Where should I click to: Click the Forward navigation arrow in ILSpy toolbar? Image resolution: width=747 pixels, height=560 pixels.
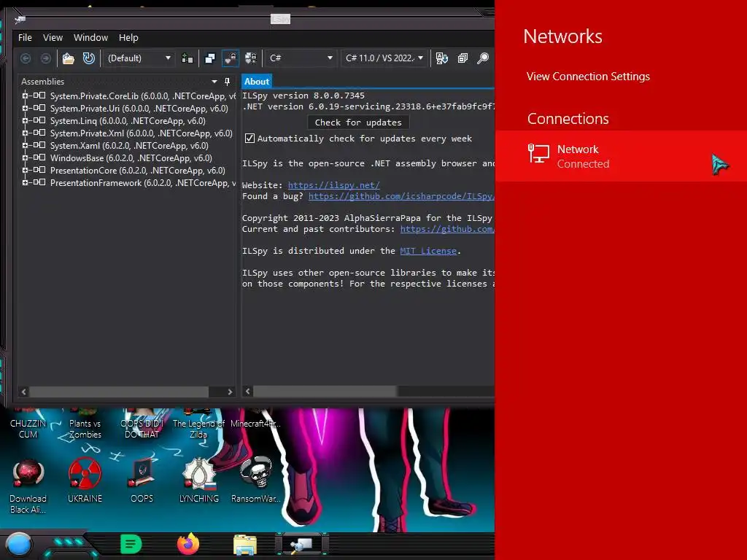46,58
